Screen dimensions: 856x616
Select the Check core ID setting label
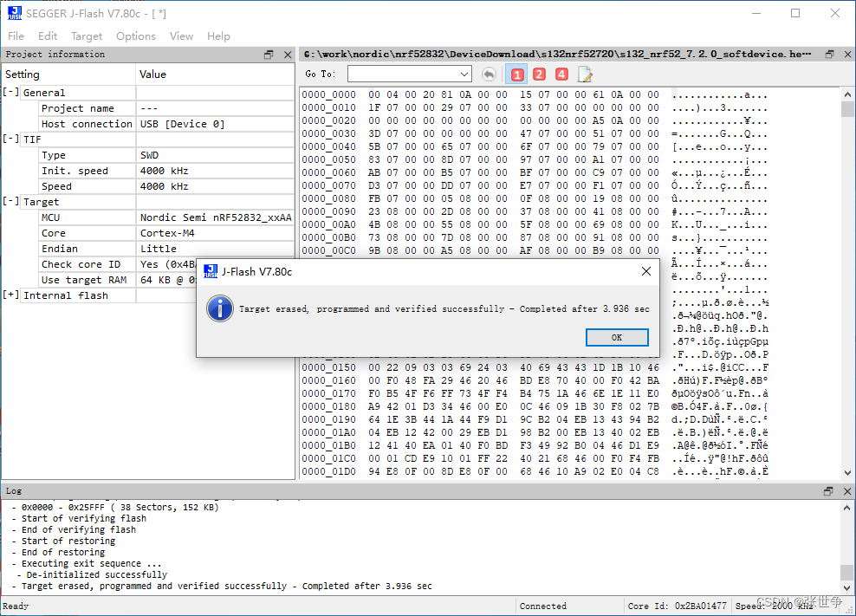pos(81,264)
